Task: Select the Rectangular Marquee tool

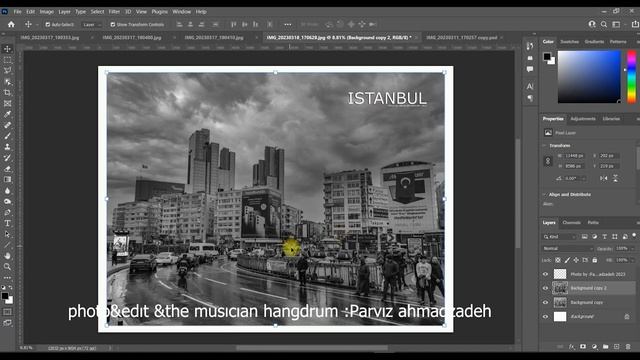Action: 7,60
